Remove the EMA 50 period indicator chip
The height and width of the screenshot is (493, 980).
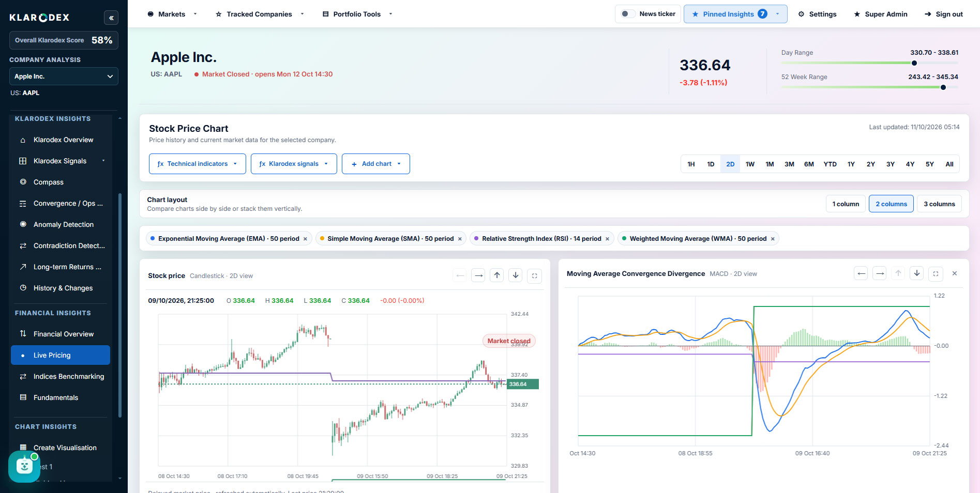click(305, 239)
